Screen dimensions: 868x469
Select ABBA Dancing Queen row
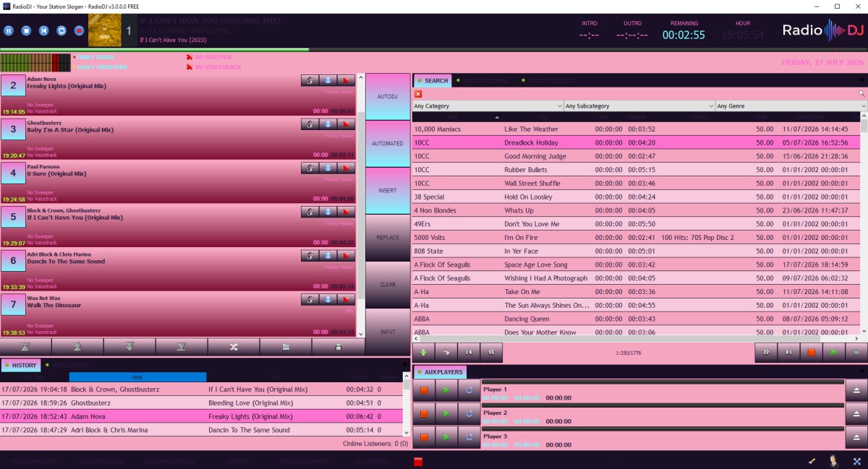pos(636,319)
